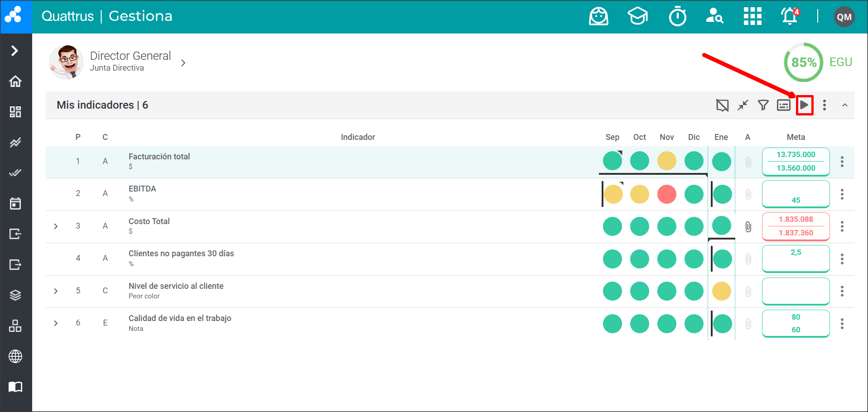
Task: Click the Director General position name
Action: 130,56
